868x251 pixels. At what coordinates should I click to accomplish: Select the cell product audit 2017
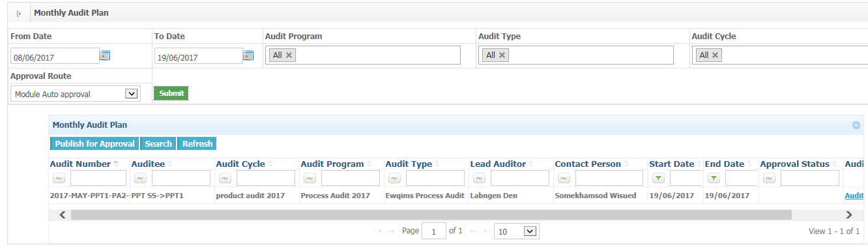[x=257, y=196]
